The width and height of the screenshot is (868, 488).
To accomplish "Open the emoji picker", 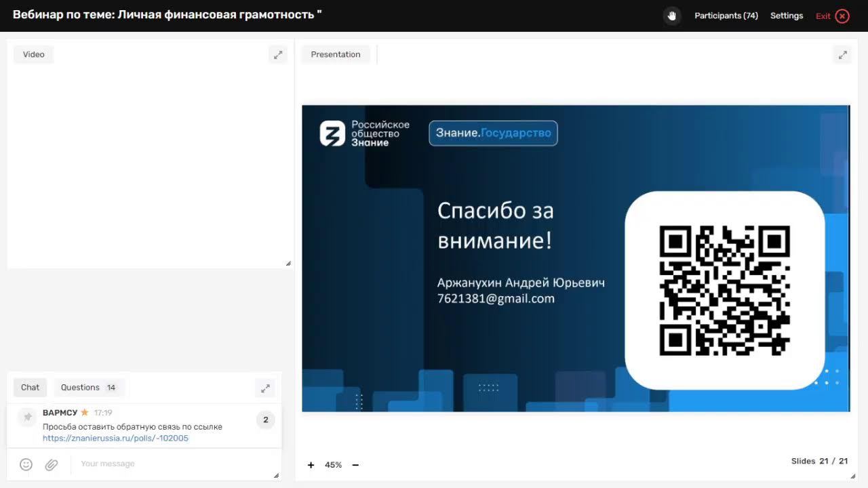I will click(x=26, y=464).
